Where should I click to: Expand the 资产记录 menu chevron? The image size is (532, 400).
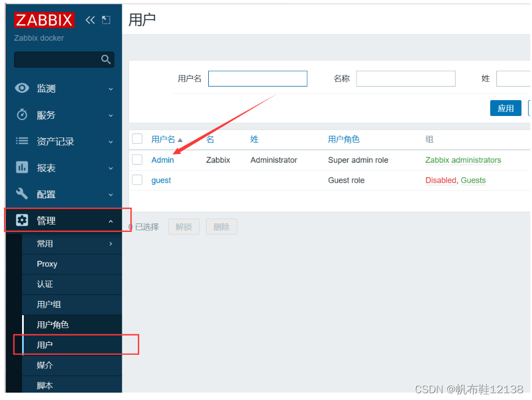point(110,142)
